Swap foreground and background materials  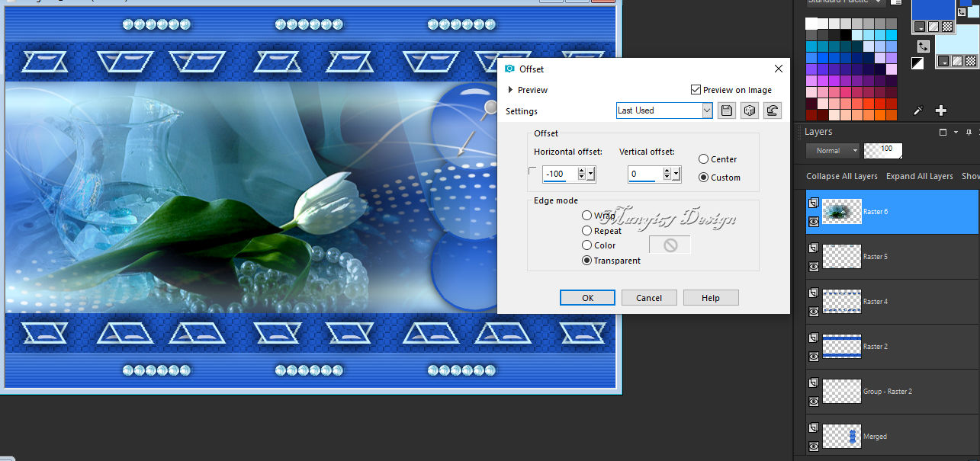[923, 46]
